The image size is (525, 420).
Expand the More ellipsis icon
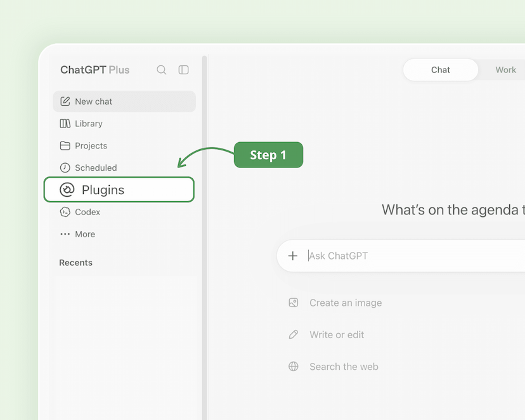65,234
